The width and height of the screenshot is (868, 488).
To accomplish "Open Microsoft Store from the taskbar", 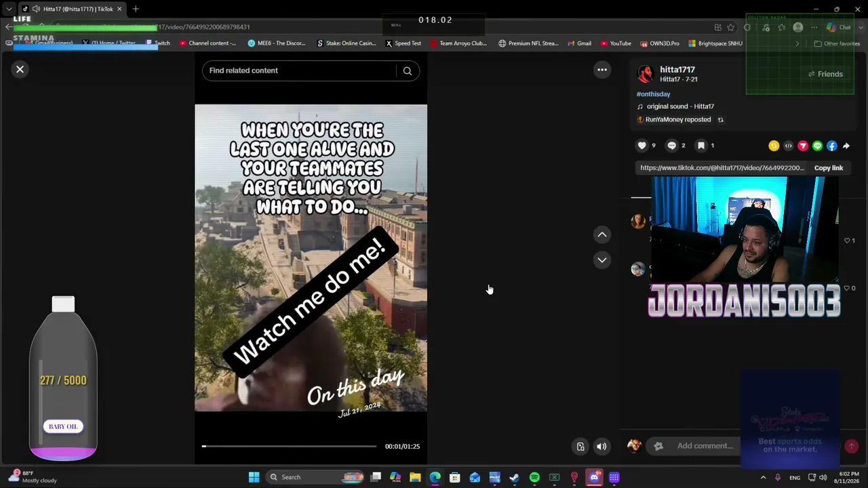I will click(x=454, y=477).
